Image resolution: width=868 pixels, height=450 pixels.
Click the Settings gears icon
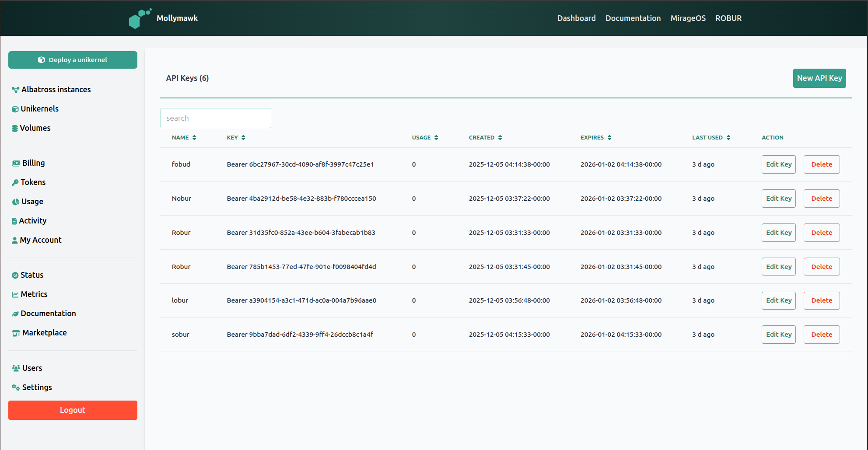tap(16, 387)
